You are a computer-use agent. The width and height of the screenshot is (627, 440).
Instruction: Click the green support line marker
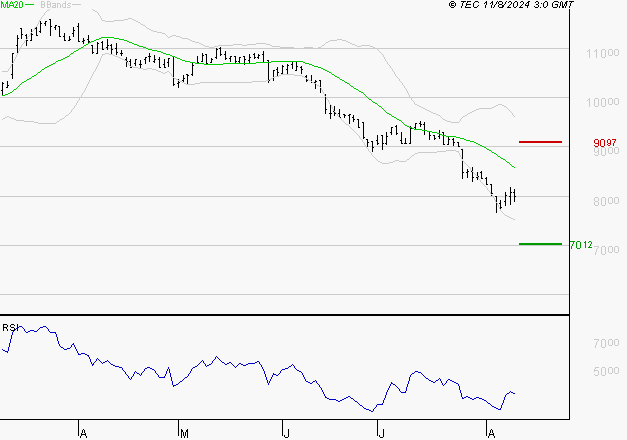click(x=540, y=244)
